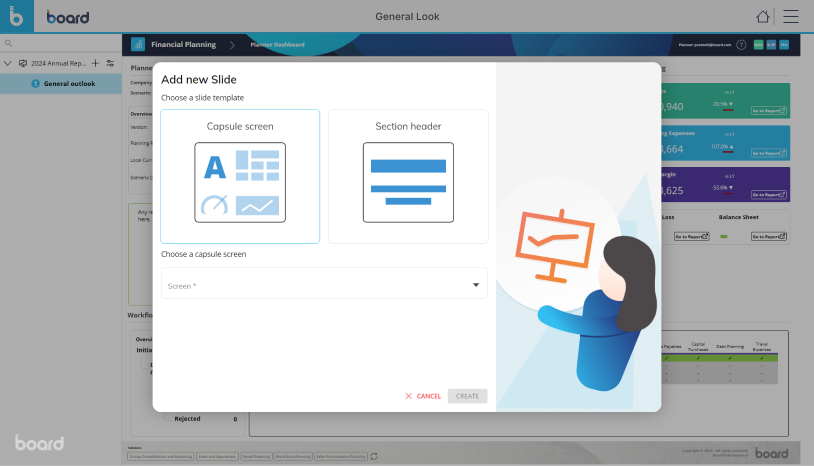The image size is (814, 466).
Task: Click the help question mark icon
Action: [741, 45]
